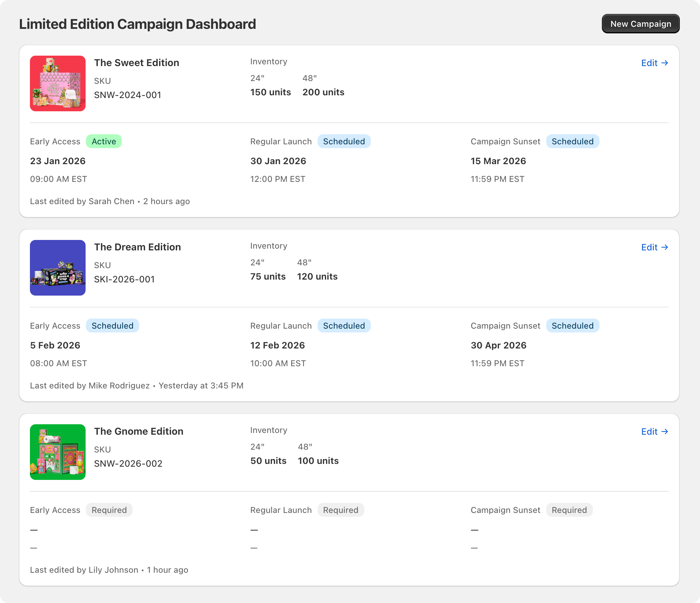
Task: Select the 24-inch inventory count for Dream Edition
Action: click(268, 276)
